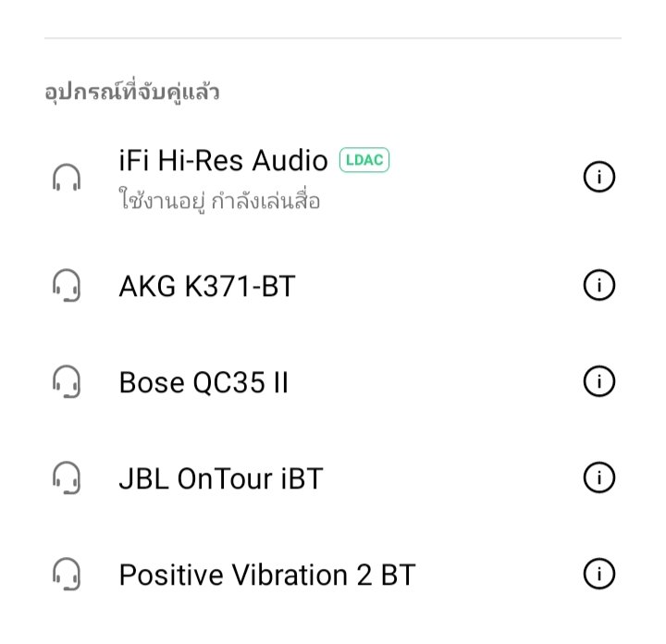
Task: Click the headset icon for Bose QC35 II
Action: [66, 380]
